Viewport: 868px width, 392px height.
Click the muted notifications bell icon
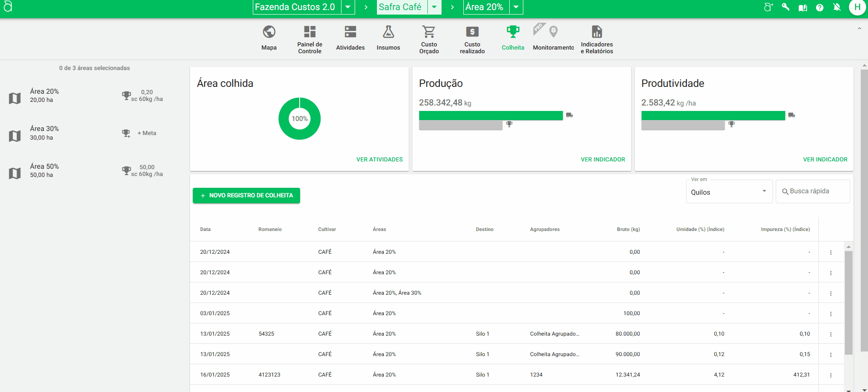point(837,7)
